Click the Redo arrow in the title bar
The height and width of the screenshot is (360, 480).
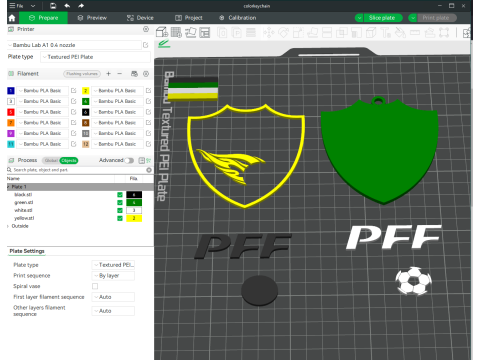coord(81,6)
